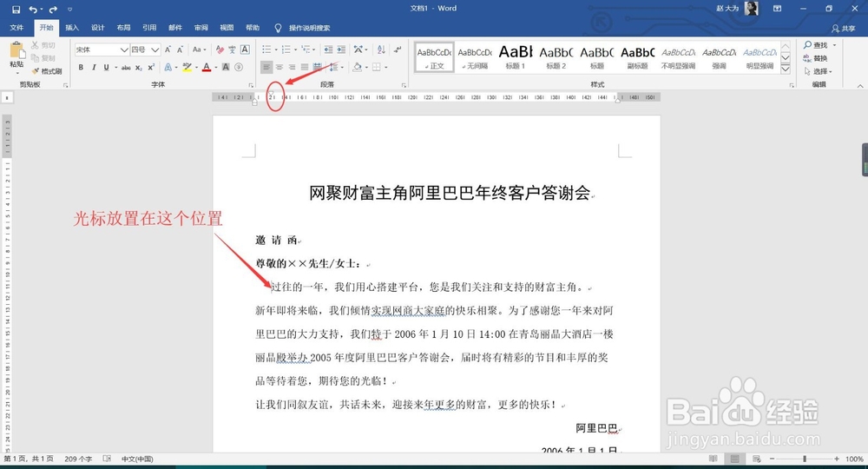Toggle underline formatting
The image size is (868, 469).
click(x=106, y=68)
